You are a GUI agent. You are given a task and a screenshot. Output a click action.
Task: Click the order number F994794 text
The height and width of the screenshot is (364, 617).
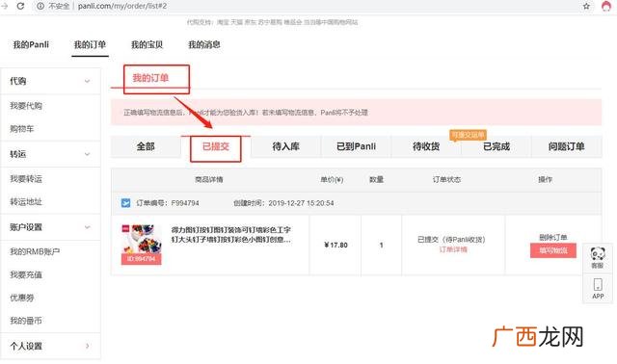point(185,203)
